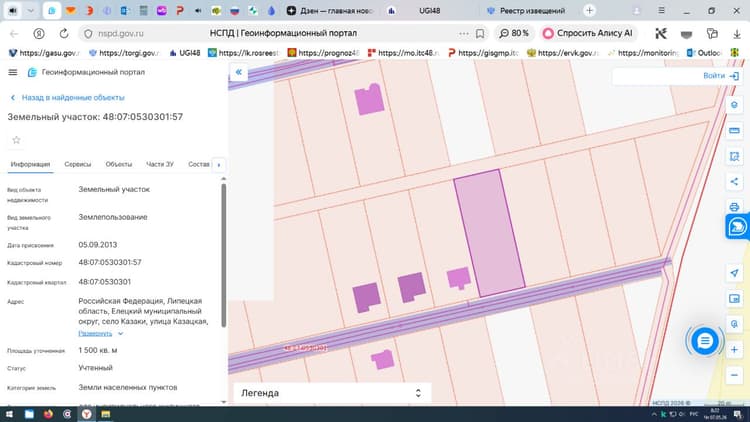Viewport: 750px width, 422px height.
Task: Bookmark this page in address bar
Action: tap(480, 33)
